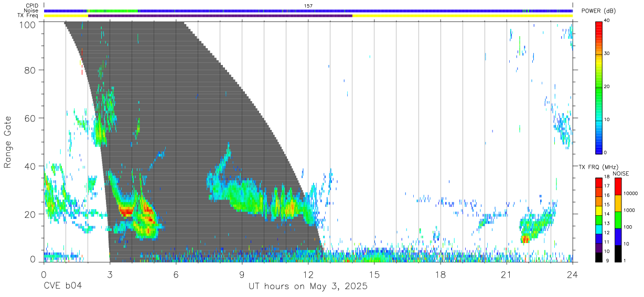Click range gate tick label '60'
This screenshot has width=644, height=297.
point(30,118)
